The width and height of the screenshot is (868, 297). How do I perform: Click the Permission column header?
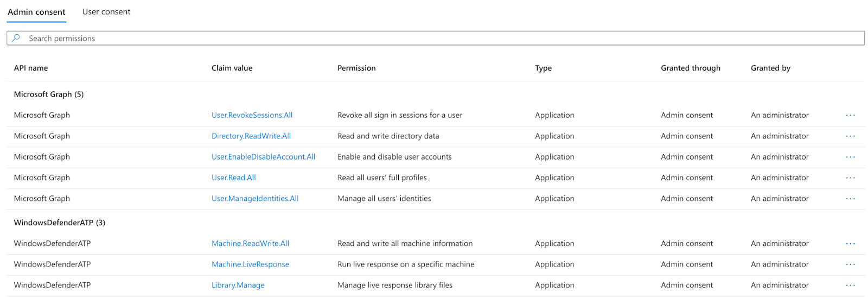[356, 68]
